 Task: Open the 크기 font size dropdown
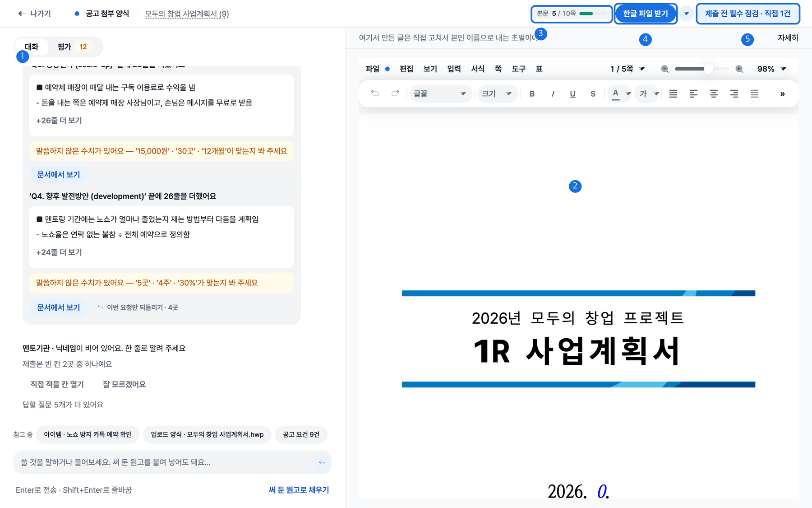tap(497, 94)
